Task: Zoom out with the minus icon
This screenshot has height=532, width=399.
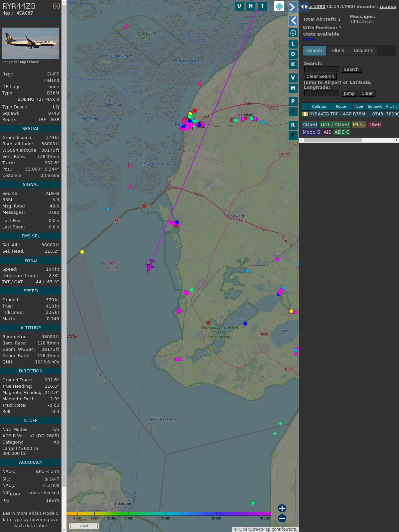Action: pos(282,518)
